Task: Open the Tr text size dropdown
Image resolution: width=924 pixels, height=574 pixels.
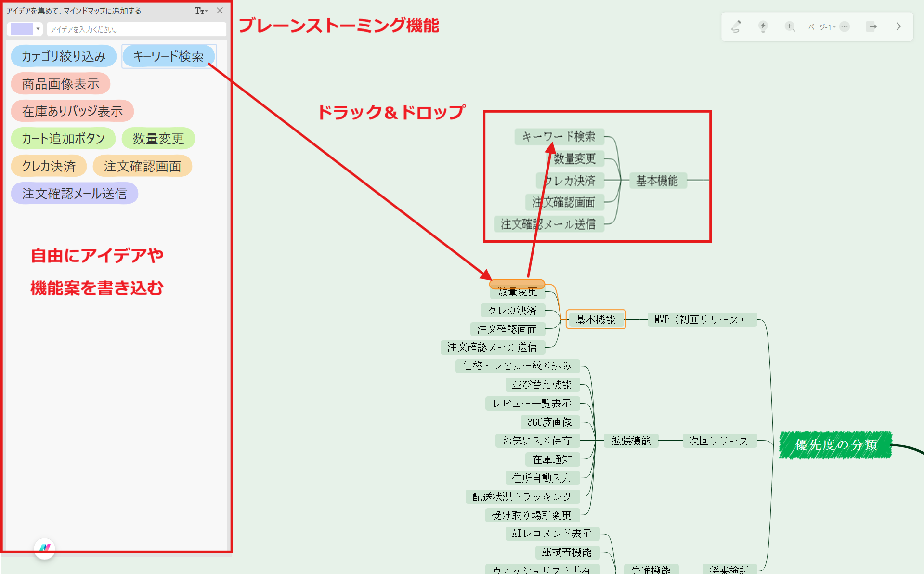Action: coord(201,11)
